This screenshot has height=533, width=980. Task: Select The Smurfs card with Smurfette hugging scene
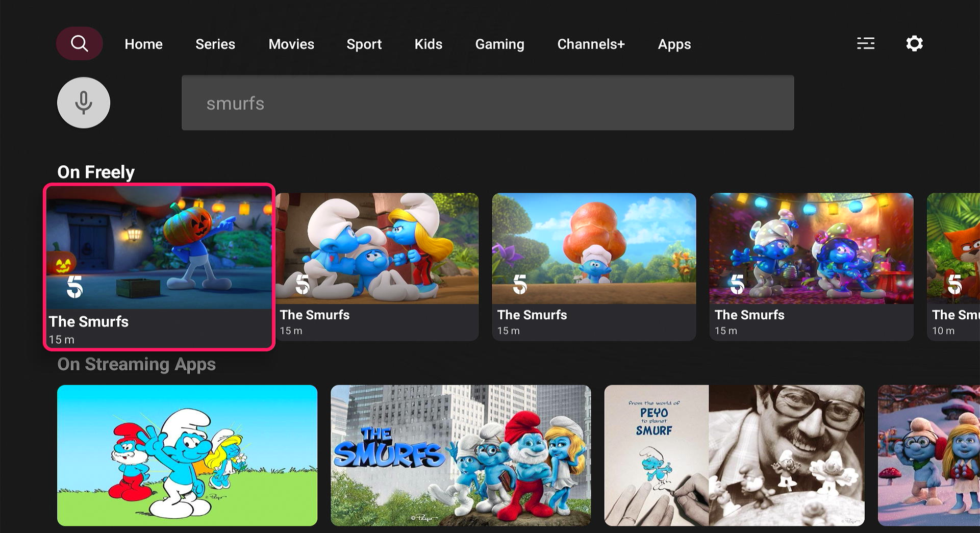(x=377, y=267)
